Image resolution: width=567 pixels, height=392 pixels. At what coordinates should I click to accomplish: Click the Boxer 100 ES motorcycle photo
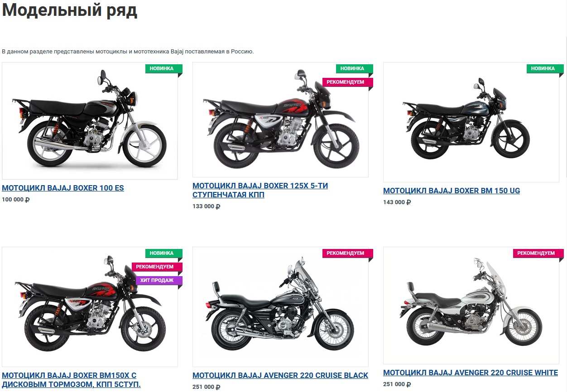[x=90, y=121]
